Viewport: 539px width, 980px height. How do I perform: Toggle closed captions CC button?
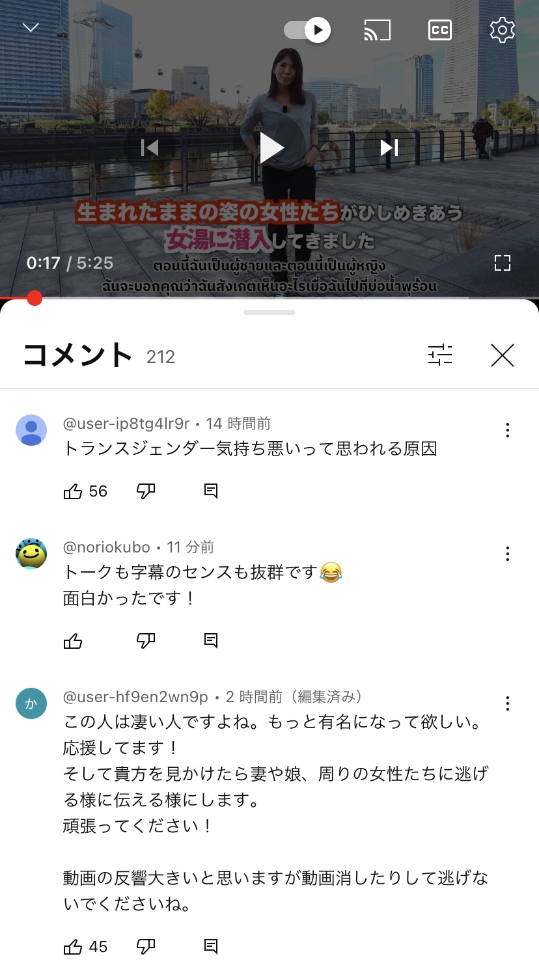(x=440, y=30)
